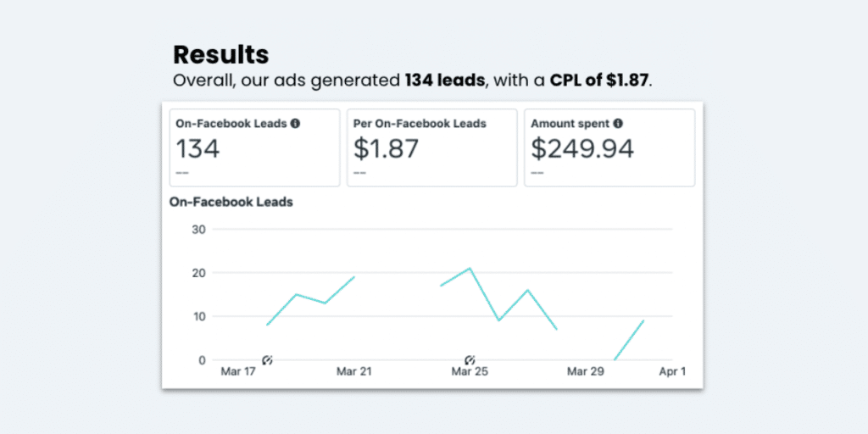The width and height of the screenshot is (868, 434).
Task: Click the Mar 29 axis date label
Action: [x=587, y=372]
